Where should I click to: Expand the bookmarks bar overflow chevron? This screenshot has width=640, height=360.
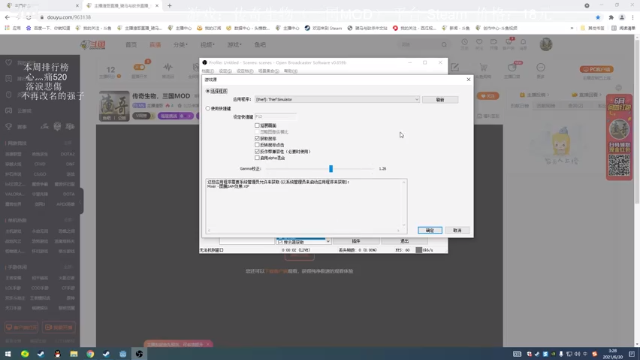(x=571, y=28)
